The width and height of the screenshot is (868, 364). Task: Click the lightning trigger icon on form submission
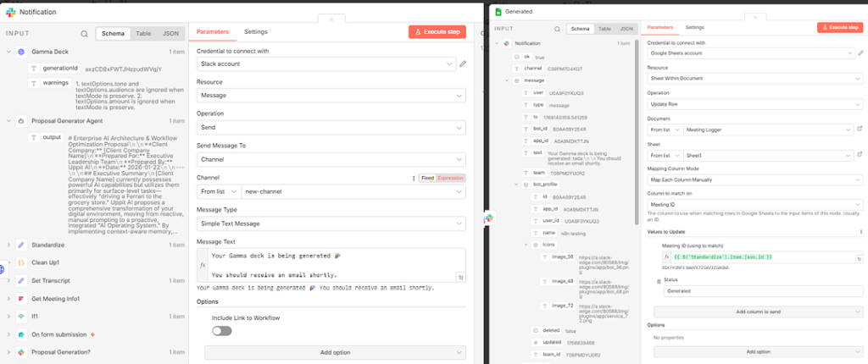tap(92, 334)
